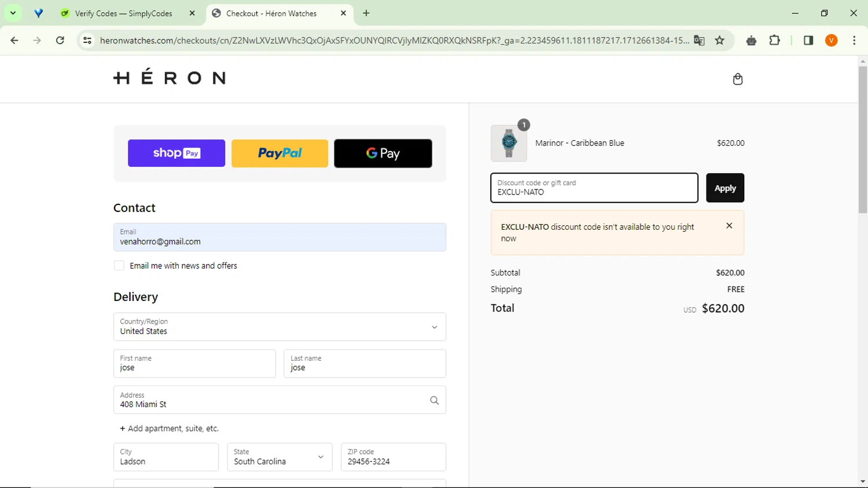The width and height of the screenshot is (868, 488).
Task: Pay with Shop Pay
Action: (x=176, y=153)
